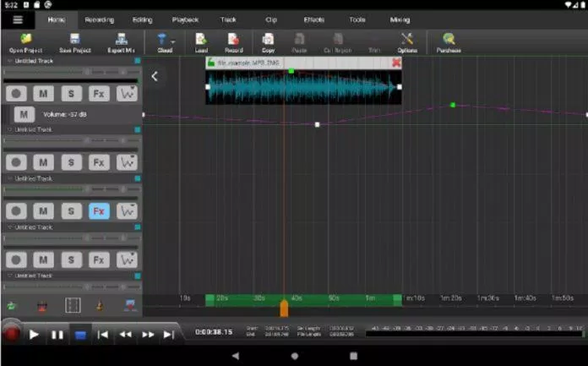Arm the first track for recording
The width and height of the screenshot is (588, 366).
(16, 94)
